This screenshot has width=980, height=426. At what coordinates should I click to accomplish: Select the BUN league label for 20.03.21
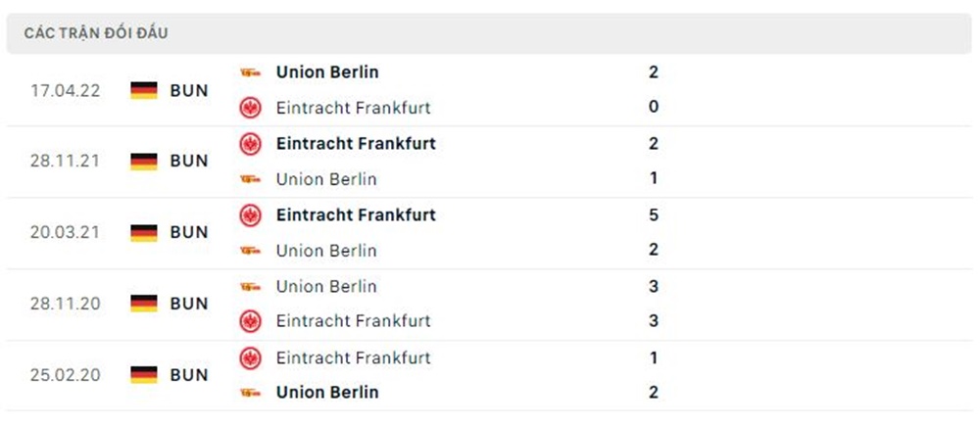pyautogui.click(x=189, y=232)
